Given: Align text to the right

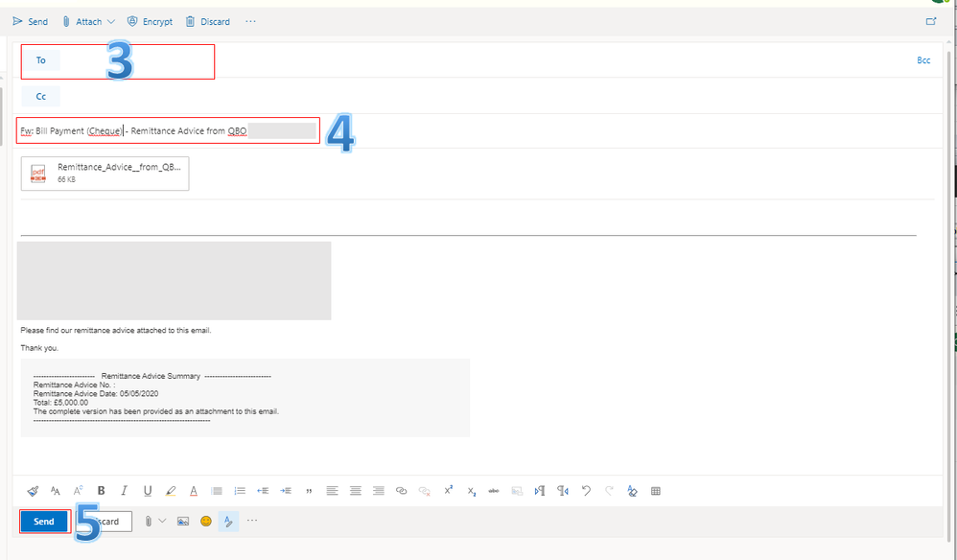Looking at the screenshot, I should click(x=379, y=490).
